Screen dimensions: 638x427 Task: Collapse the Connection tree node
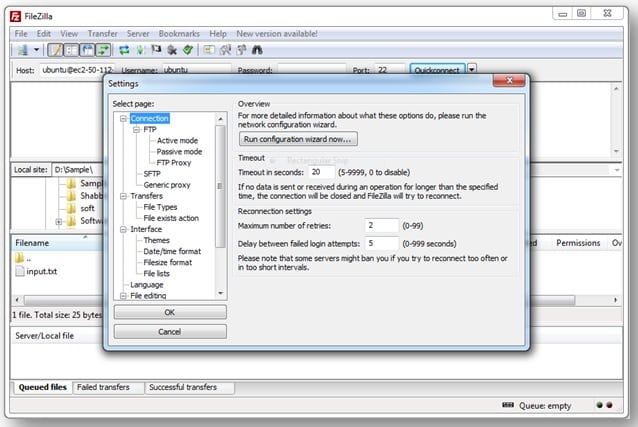click(x=123, y=118)
